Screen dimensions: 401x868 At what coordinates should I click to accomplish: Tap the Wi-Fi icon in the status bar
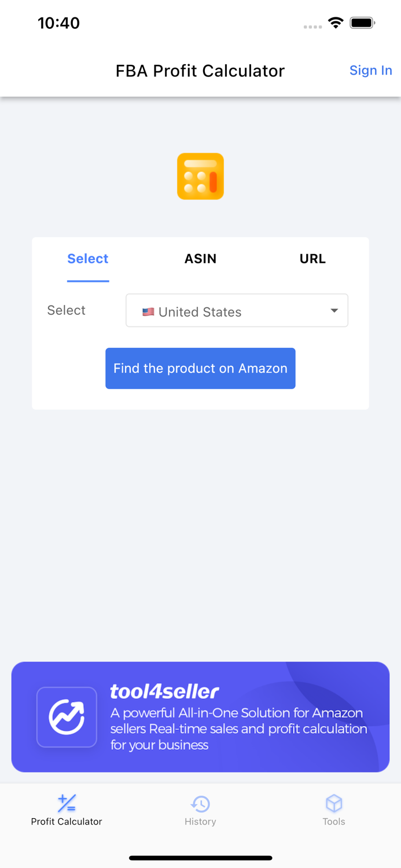pos(336,23)
